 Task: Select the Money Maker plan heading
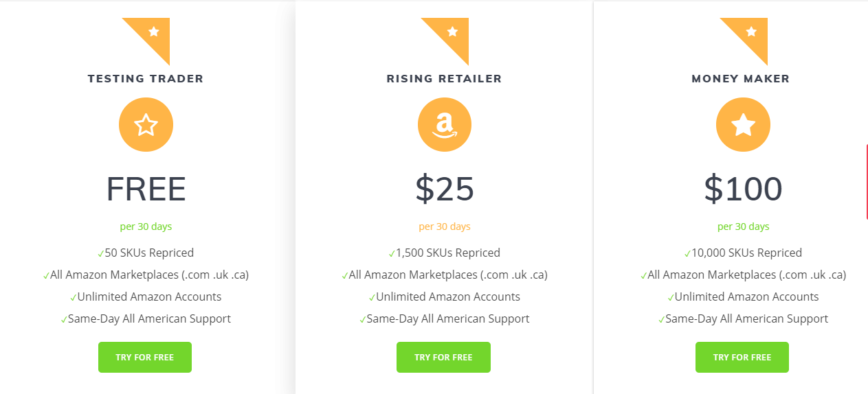(741, 79)
